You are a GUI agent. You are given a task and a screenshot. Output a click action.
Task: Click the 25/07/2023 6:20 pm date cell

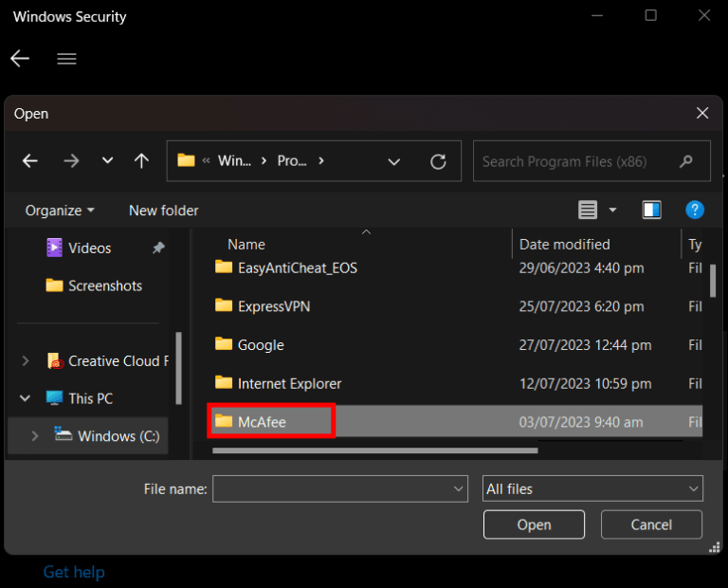pyautogui.click(x=581, y=306)
